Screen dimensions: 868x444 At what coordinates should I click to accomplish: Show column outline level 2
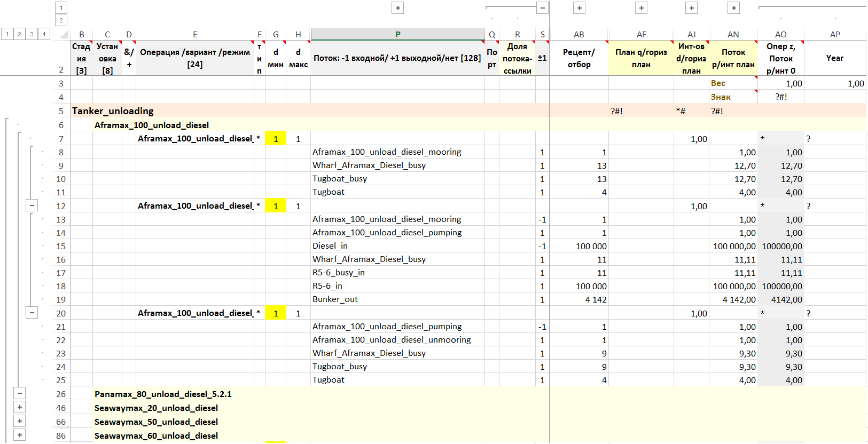point(61,20)
